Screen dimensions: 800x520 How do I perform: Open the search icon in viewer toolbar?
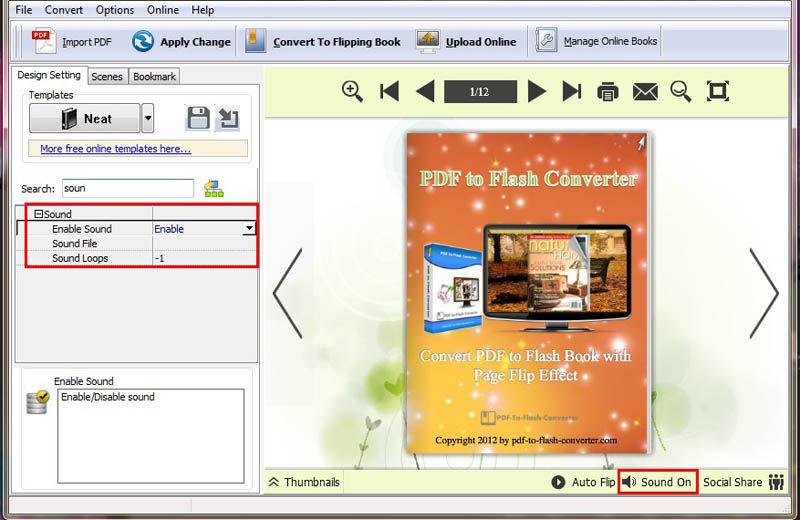point(681,92)
